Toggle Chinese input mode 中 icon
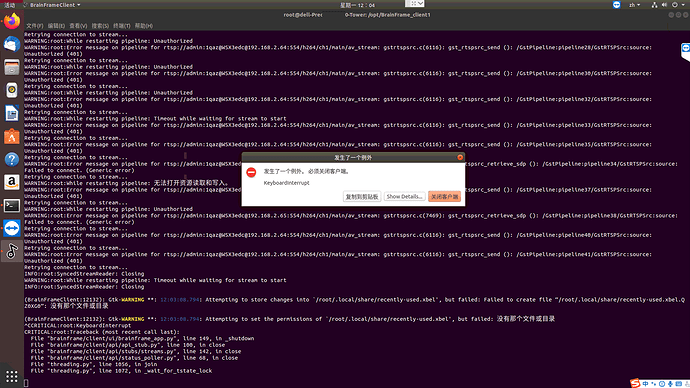This screenshot has height=388, width=690. 645,384
